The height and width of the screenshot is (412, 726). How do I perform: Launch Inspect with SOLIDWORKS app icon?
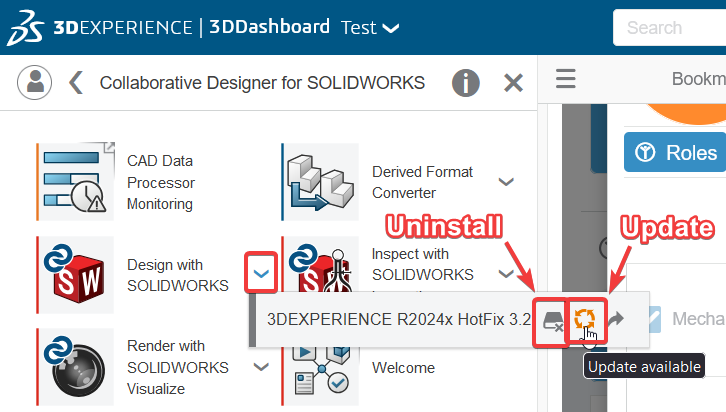coord(321,264)
